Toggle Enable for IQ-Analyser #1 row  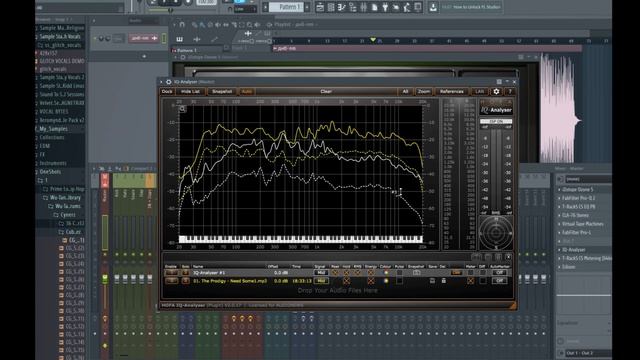(171, 273)
